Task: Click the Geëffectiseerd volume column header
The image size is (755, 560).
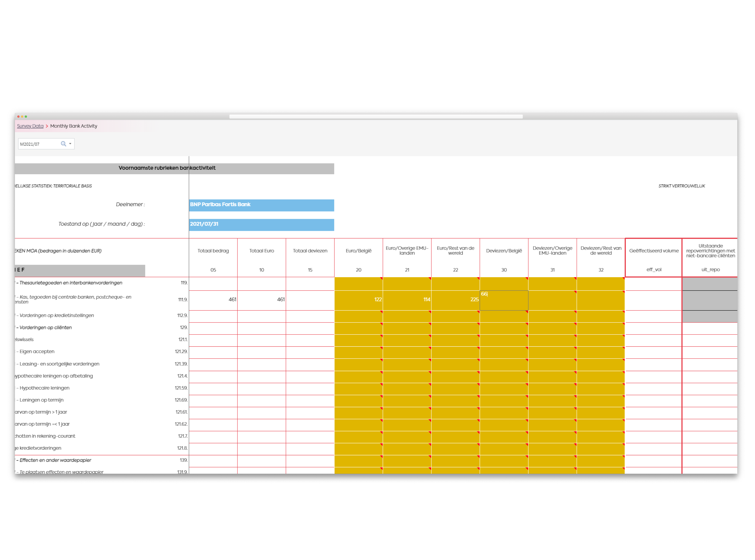Action: 654,251
